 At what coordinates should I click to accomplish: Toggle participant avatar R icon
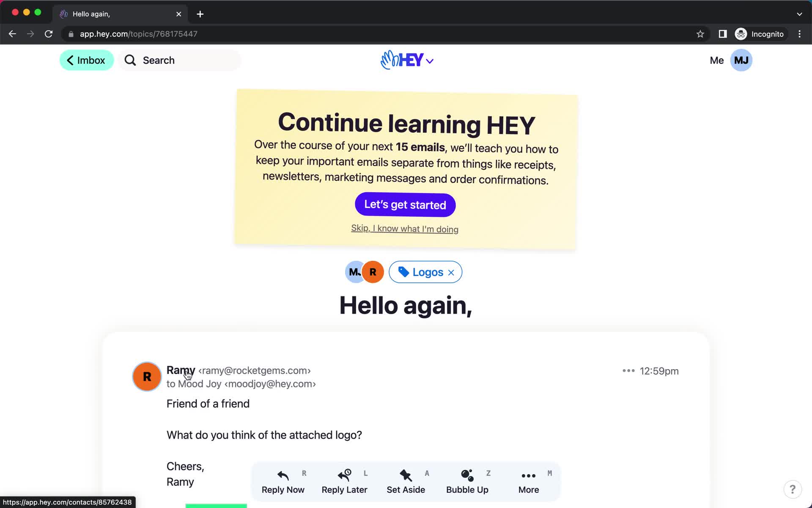coord(373,271)
